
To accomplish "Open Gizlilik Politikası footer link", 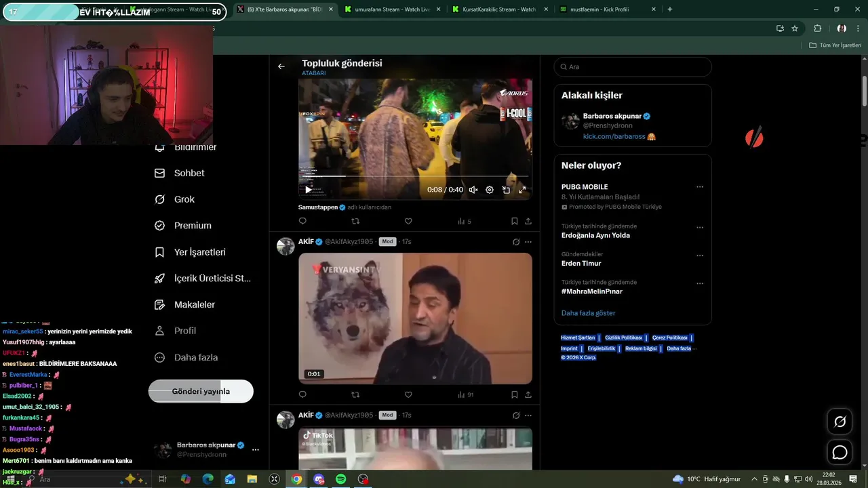I will coord(623,338).
